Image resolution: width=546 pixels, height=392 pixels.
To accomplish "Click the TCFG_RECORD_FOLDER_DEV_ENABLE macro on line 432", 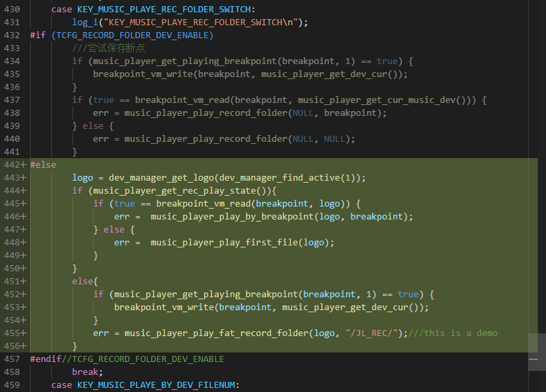I will coord(132,35).
